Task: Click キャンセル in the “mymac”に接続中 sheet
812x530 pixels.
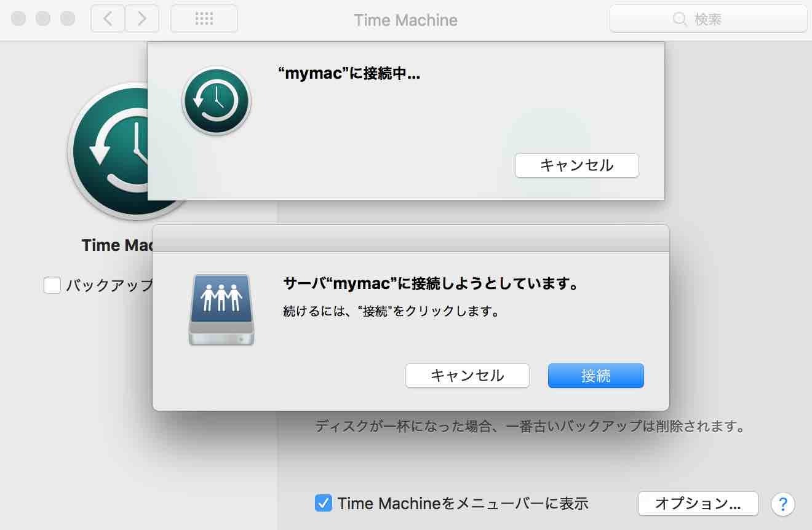Action: tap(577, 165)
